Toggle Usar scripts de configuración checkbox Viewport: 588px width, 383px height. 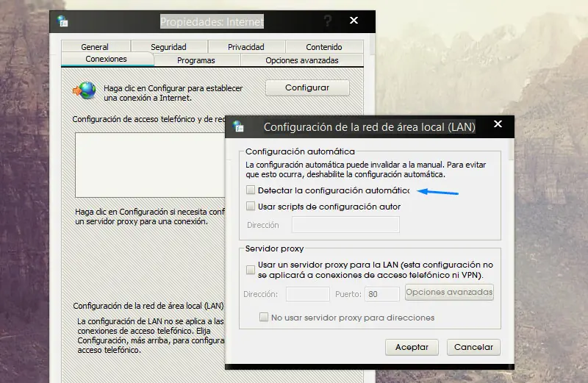point(251,206)
